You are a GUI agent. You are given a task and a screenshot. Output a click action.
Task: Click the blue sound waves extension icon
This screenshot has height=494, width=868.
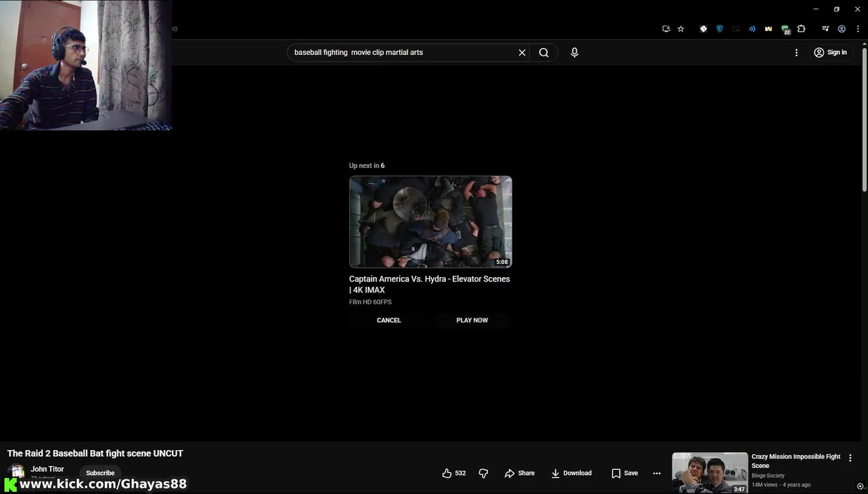(x=752, y=29)
